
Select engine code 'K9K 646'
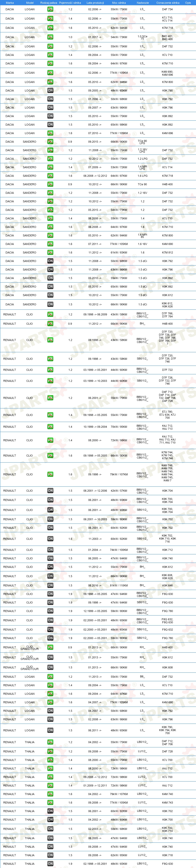[x=167, y=585]
